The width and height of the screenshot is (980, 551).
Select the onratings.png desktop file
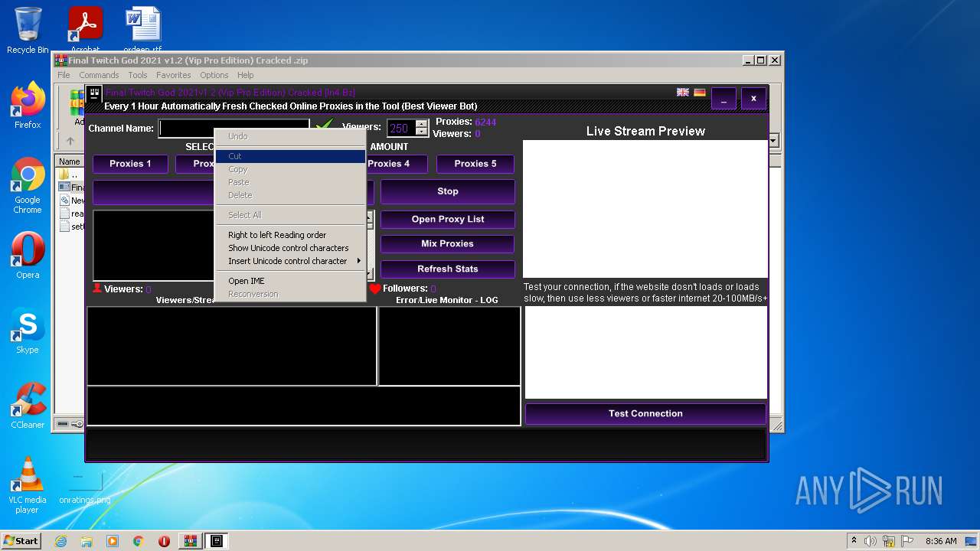(85, 487)
